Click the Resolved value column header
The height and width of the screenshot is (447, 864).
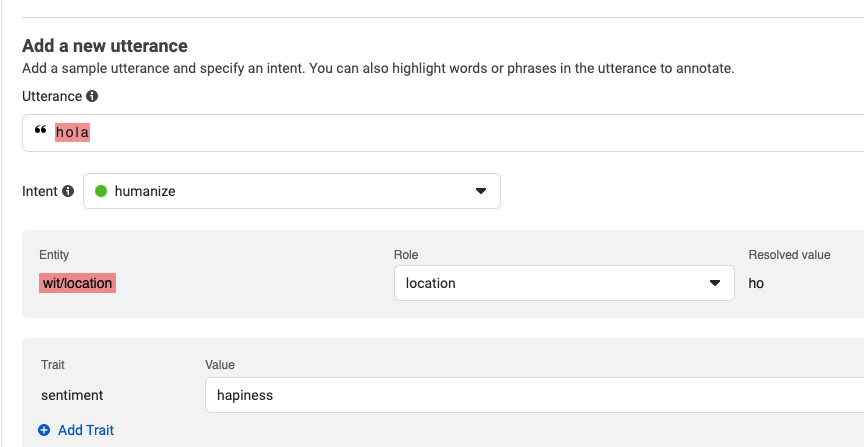[789, 255]
